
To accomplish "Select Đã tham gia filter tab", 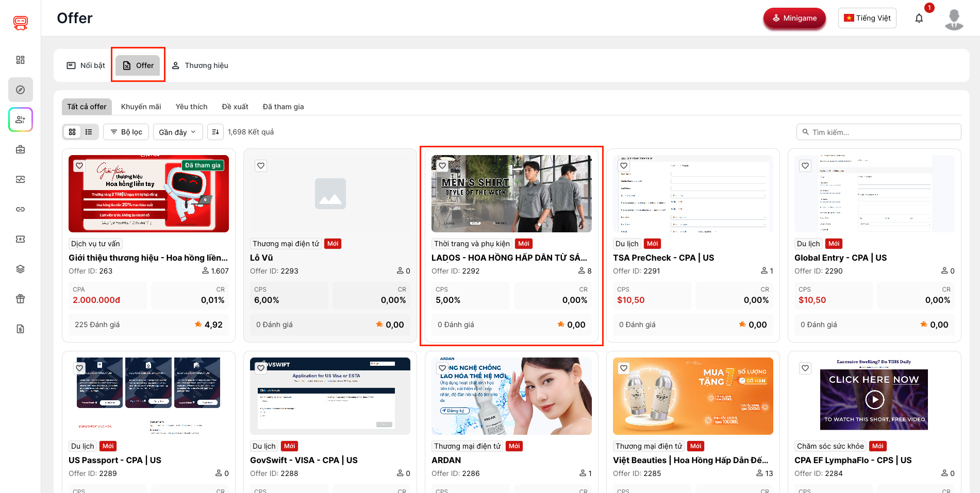I will 284,107.
